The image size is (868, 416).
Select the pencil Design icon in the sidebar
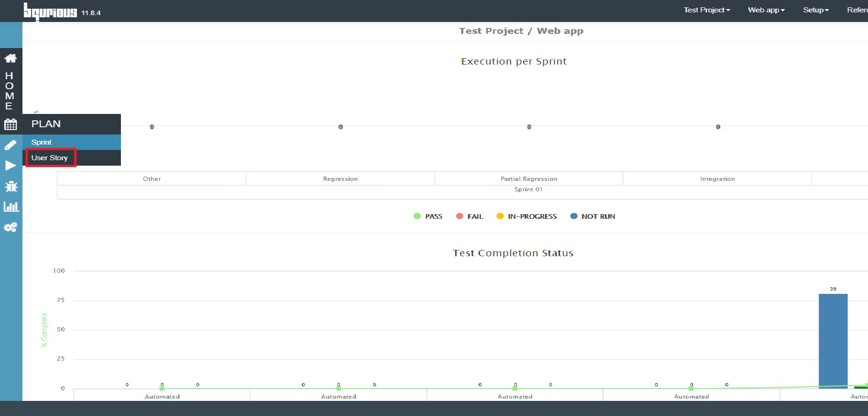(x=11, y=145)
